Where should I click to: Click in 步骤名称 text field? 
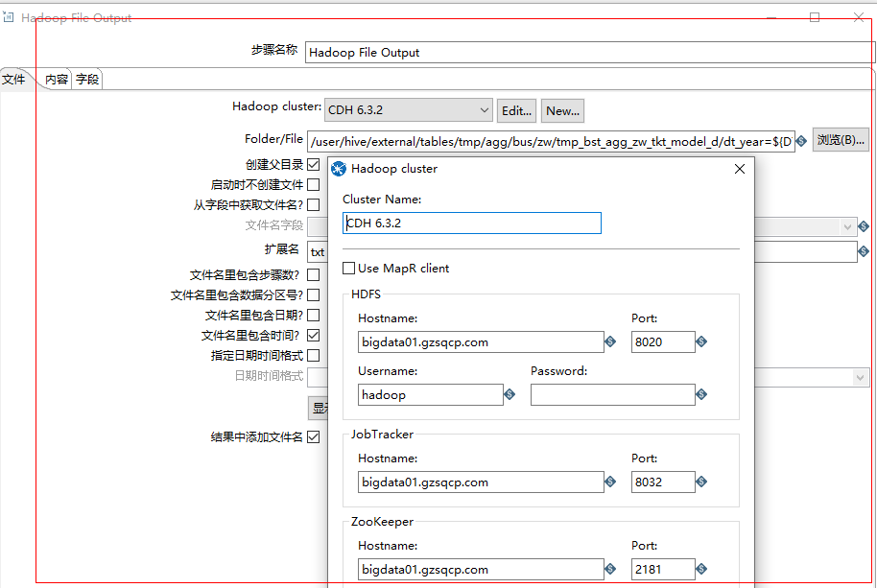coord(590,53)
